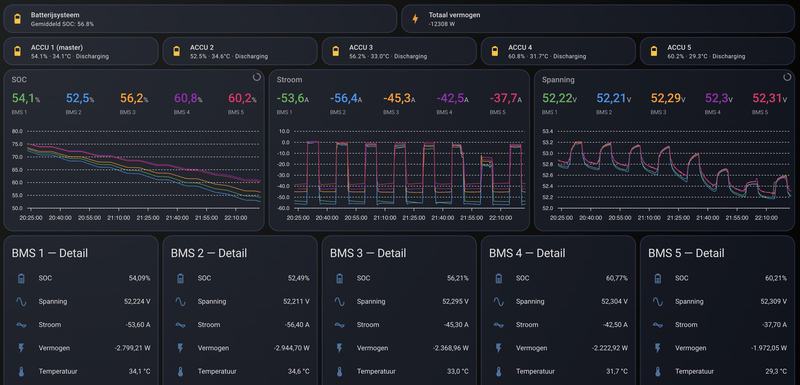Click BMS 3 Detail Stroom current icon
This screenshot has width=800, height=385.
[x=339, y=325]
